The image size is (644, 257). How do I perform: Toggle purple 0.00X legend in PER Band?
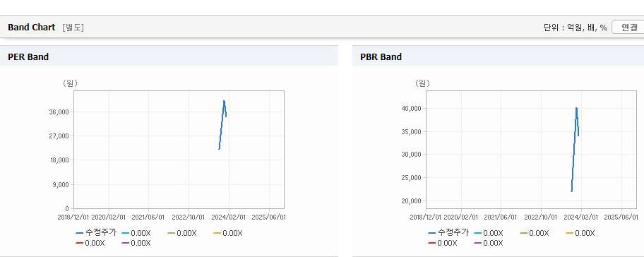[x=136, y=243]
